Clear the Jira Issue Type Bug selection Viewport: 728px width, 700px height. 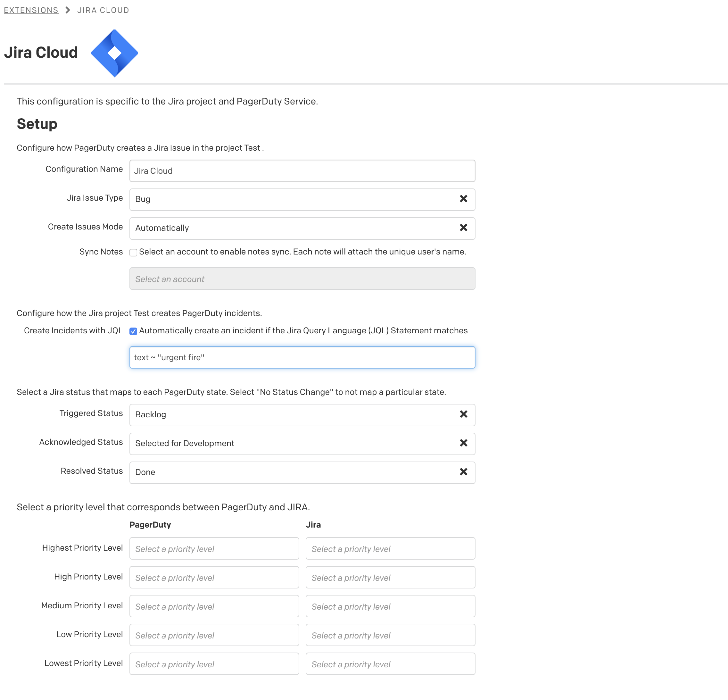coord(463,199)
